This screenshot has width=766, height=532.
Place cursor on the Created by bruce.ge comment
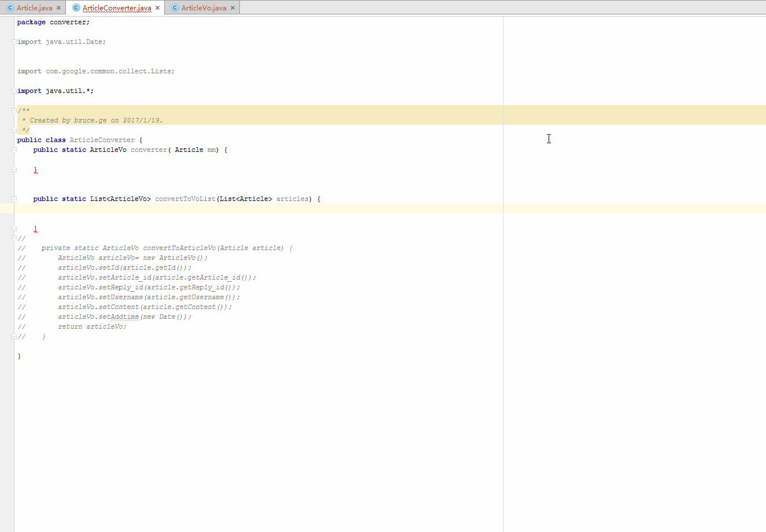click(x=92, y=120)
